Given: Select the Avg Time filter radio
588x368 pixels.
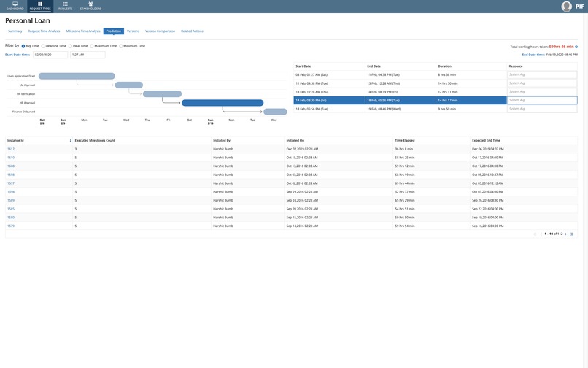Looking at the screenshot, I should 23,46.
